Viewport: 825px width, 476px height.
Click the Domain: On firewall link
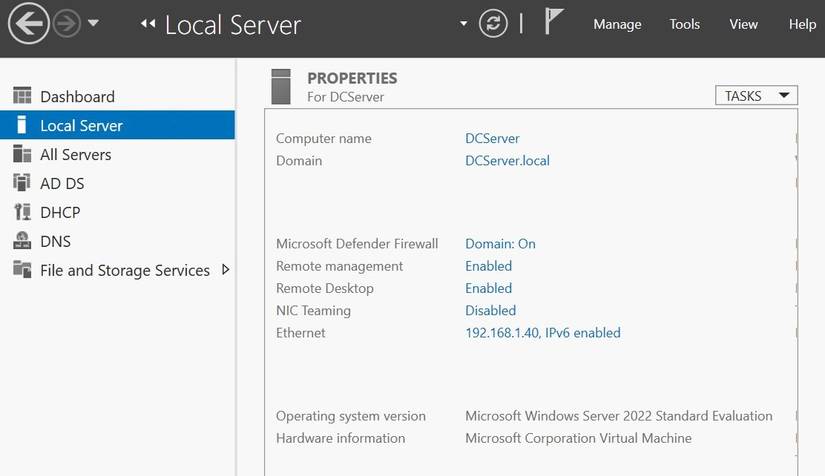click(500, 244)
